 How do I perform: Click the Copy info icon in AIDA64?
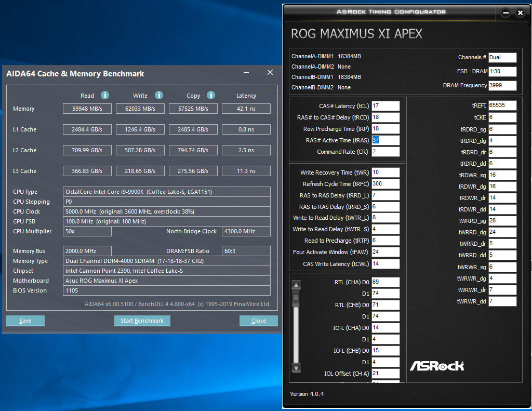click(211, 96)
